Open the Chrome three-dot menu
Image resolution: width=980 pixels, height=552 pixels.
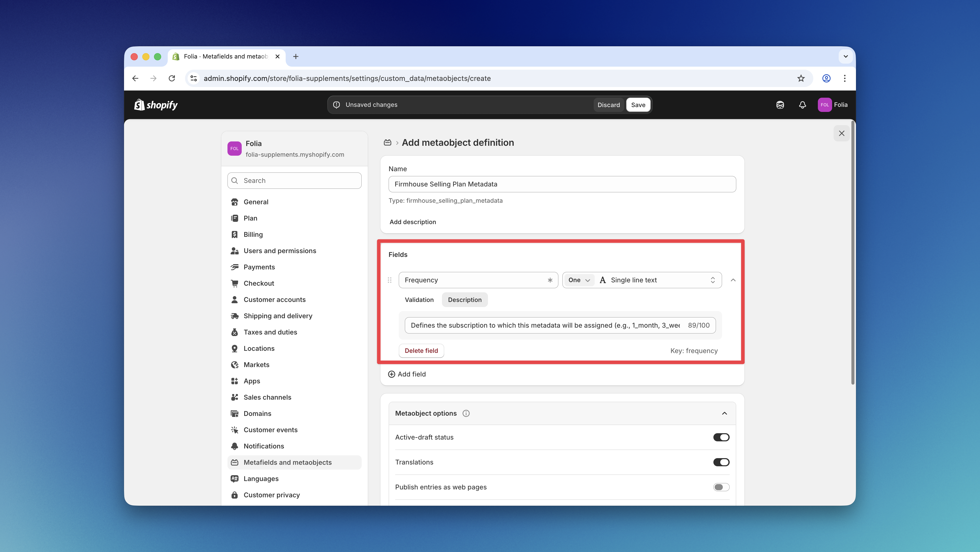(845, 78)
